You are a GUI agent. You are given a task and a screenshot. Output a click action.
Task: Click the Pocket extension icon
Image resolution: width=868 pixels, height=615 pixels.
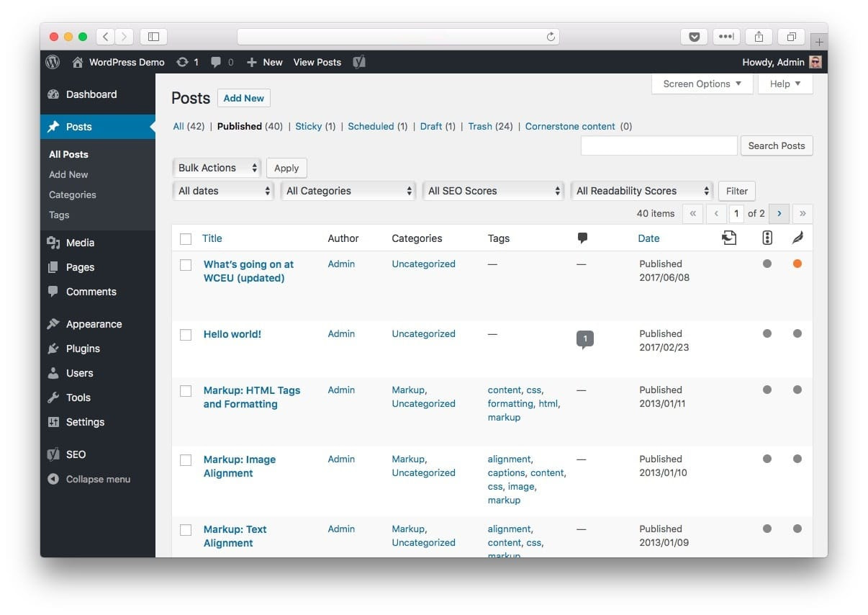click(x=694, y=37)
